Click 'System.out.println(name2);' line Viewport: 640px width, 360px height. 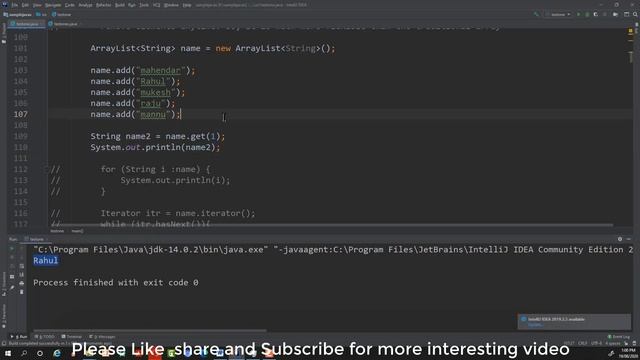coord(155,147)
